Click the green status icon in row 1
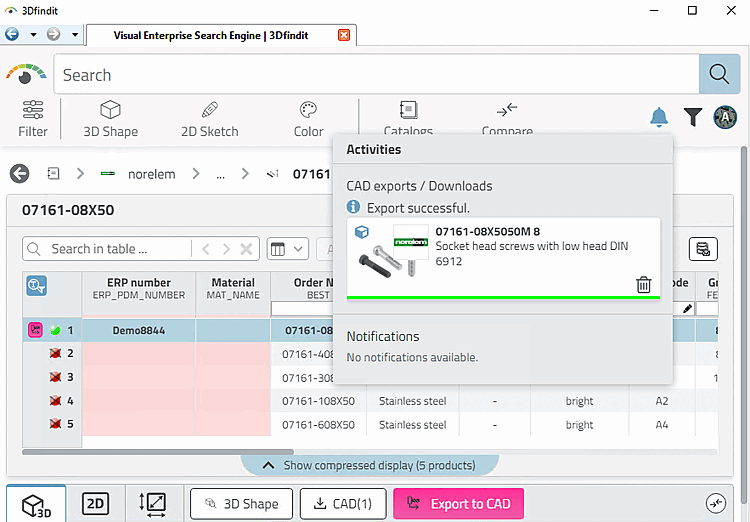The height and width of the screenshot is (522, 750). (55, 330)
